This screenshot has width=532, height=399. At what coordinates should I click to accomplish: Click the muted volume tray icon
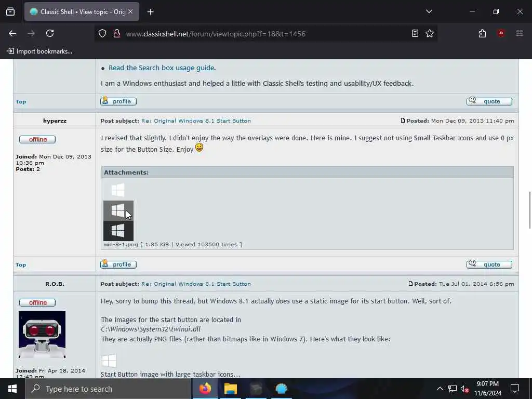click(465, 389)
